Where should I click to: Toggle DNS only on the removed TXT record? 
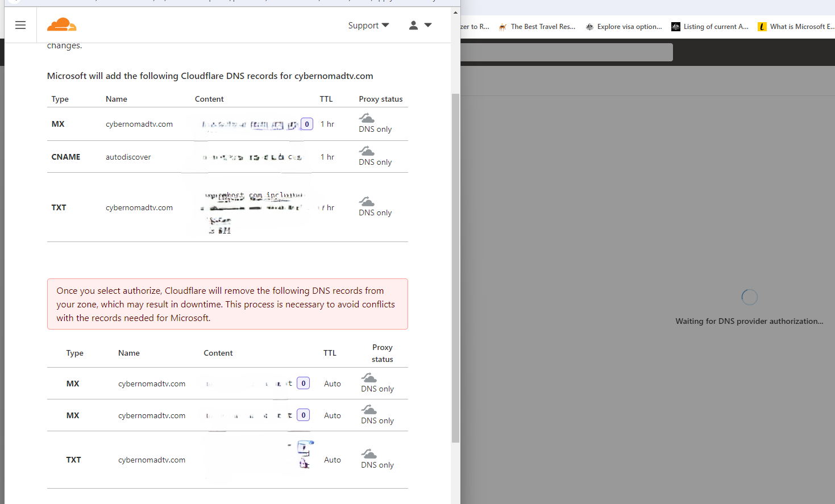point(368,453)
